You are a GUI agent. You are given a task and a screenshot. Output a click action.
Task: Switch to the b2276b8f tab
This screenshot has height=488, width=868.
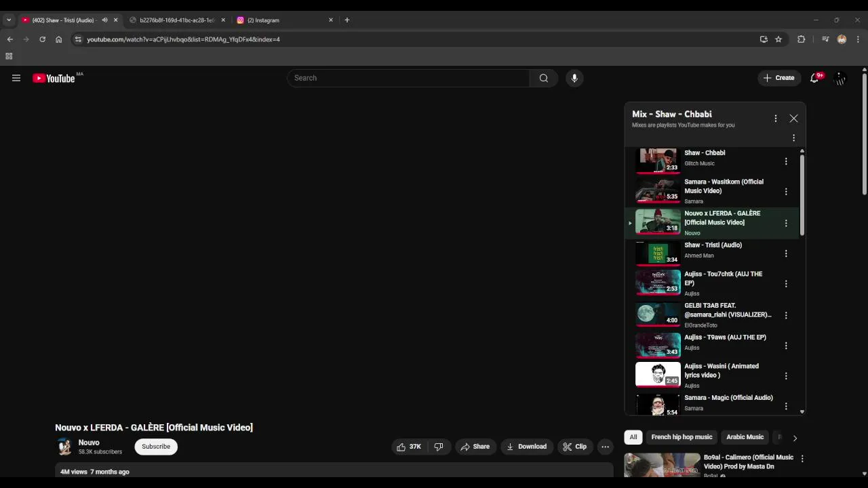(x=176, y=20)
